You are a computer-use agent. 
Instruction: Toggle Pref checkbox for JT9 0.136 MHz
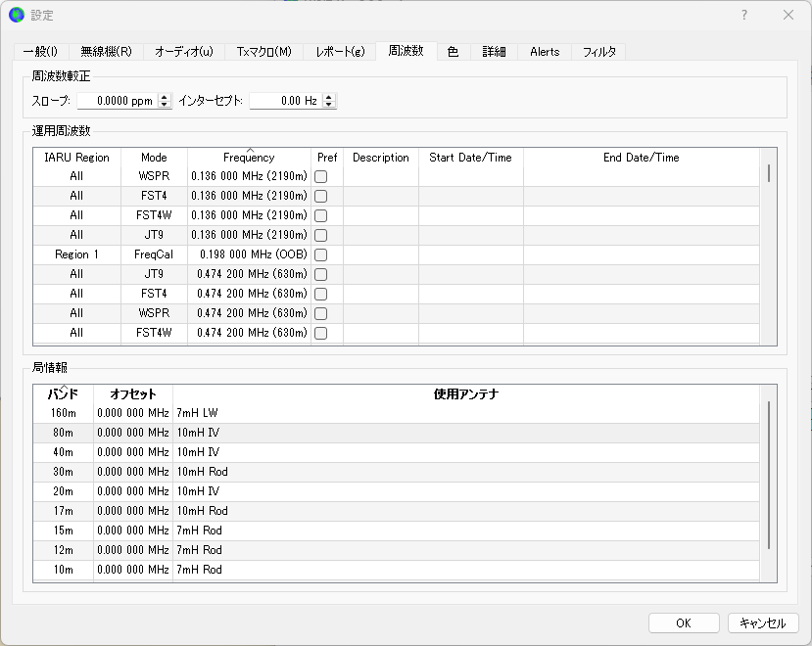point(321,235)
